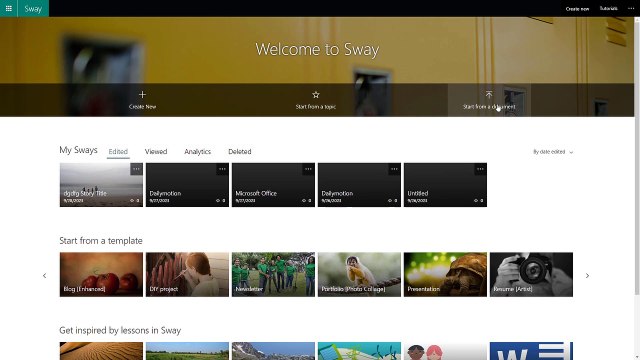Switch to the Analytics tab
The width and height of the screenshot is (640, 360).
point(198,151)
